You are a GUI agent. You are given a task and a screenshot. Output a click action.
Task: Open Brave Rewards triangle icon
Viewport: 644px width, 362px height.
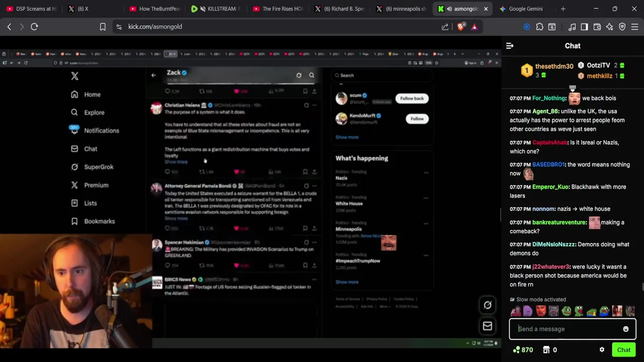click(474, 27)
